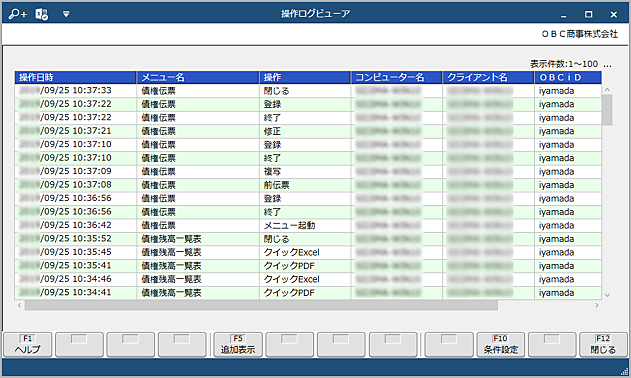
Task: Click 債権伝票 in the 10:36:42 row
Action: point(198,225)
